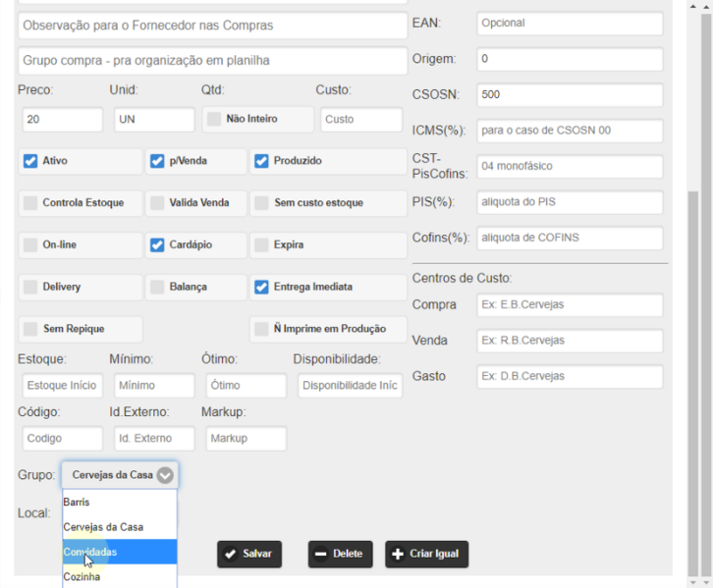Enable the Delivery checkbox

point(30,287)
